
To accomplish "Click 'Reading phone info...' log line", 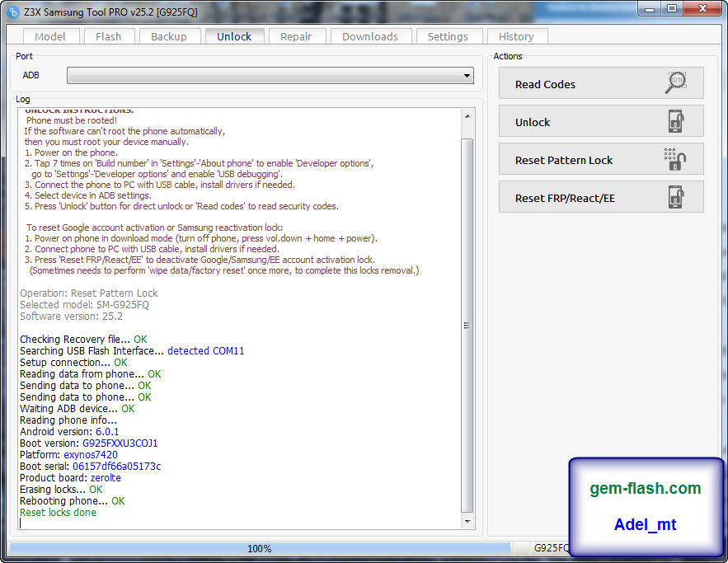I will 68,420.
